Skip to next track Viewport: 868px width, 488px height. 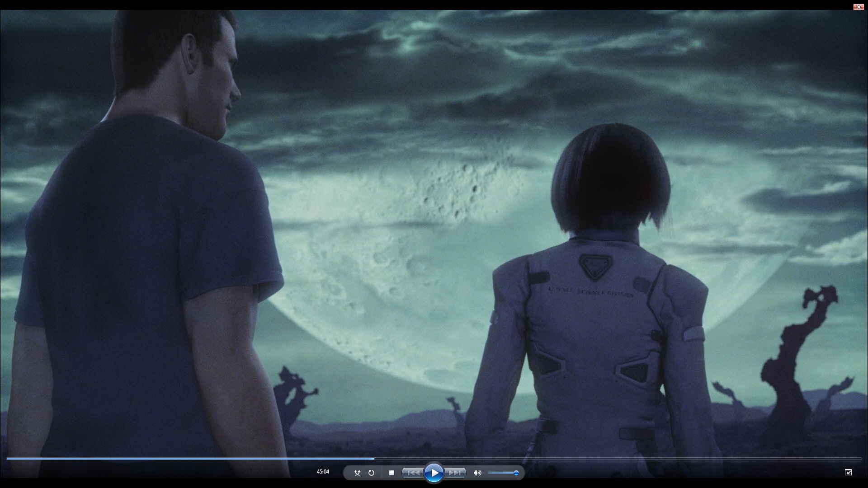click(455, 473)
